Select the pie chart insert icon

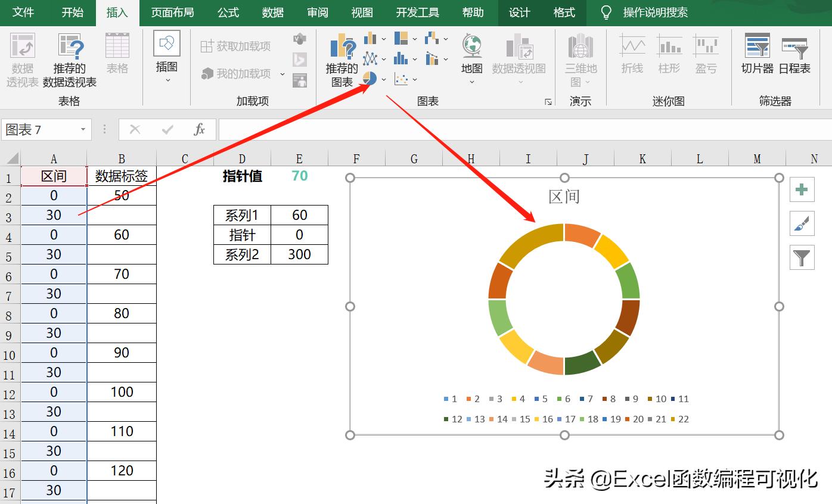click(x=370, y=78)
